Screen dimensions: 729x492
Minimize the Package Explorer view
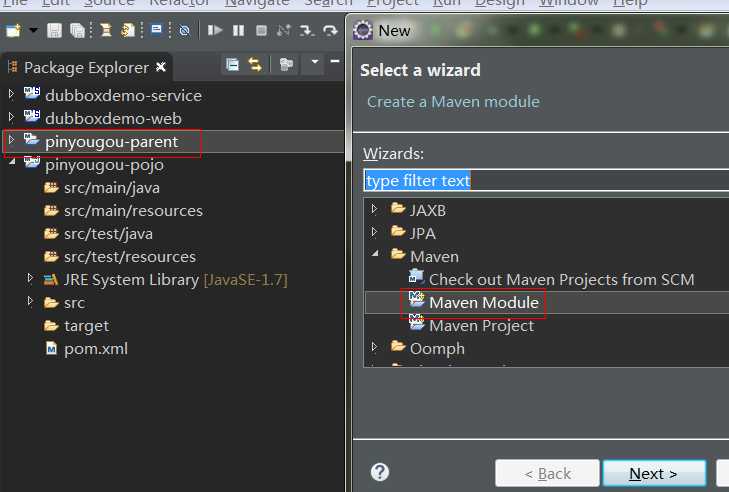click(335, 61)
